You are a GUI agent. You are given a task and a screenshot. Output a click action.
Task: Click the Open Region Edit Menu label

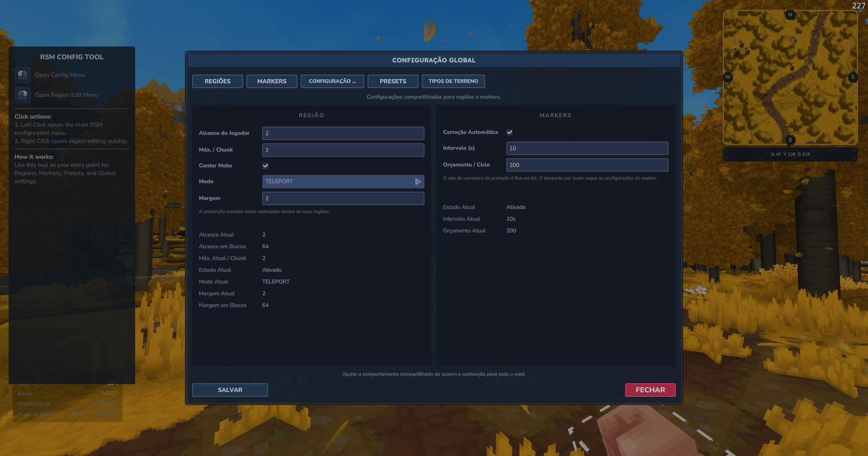click(66, 95)
